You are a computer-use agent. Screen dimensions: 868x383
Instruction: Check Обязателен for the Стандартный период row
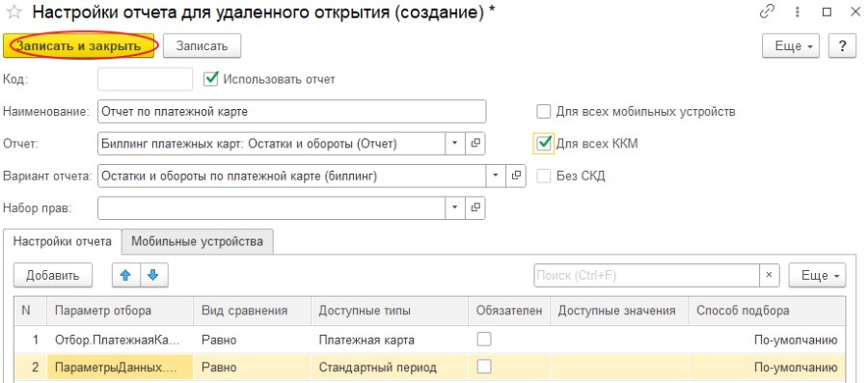(x=484, y=367)
